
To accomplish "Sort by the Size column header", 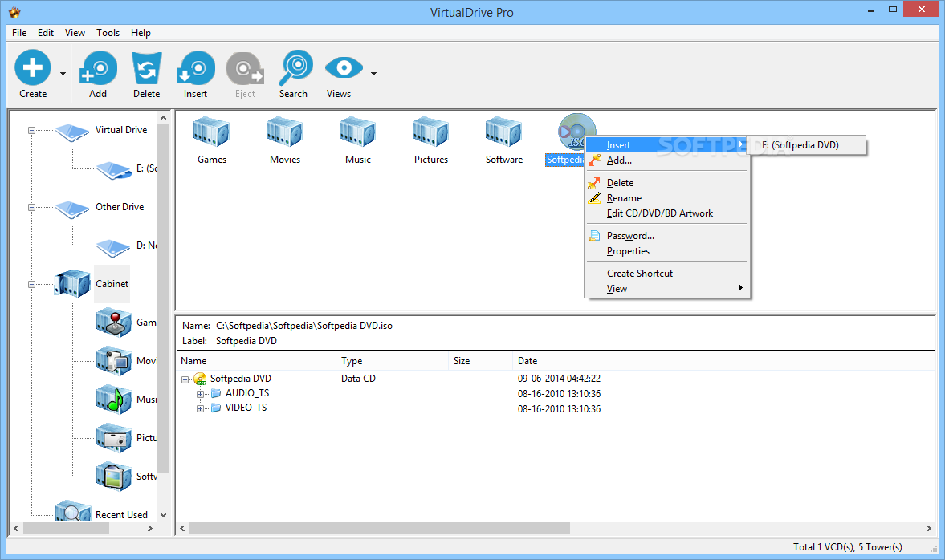I will point(481,361).
